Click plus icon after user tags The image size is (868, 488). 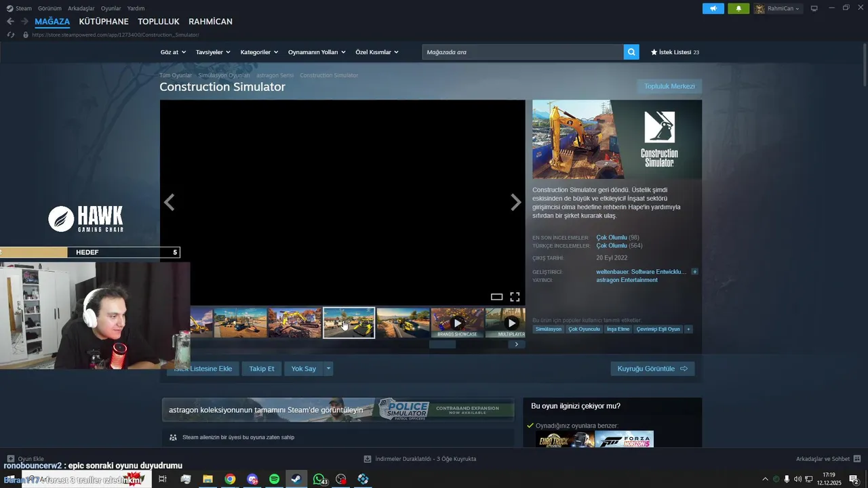(688, 329)
